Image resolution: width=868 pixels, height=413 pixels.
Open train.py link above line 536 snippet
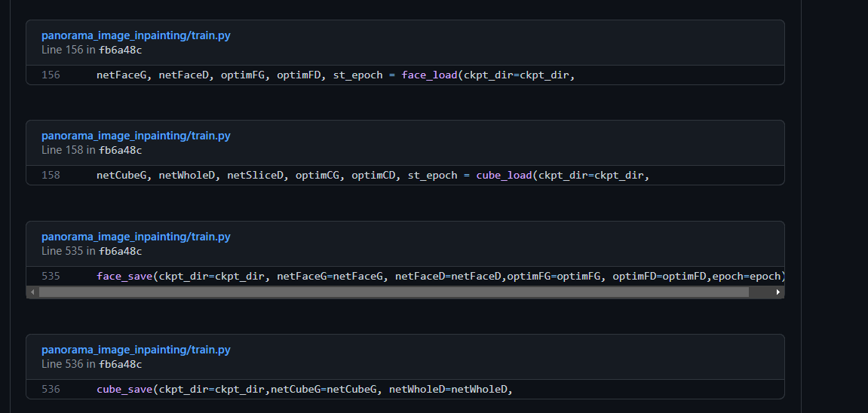[136, 350]
